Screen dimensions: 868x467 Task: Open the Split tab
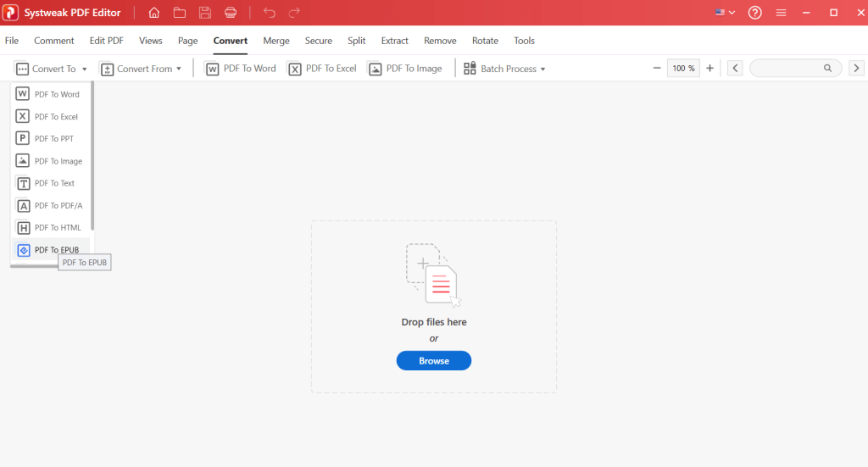point(357,41)
